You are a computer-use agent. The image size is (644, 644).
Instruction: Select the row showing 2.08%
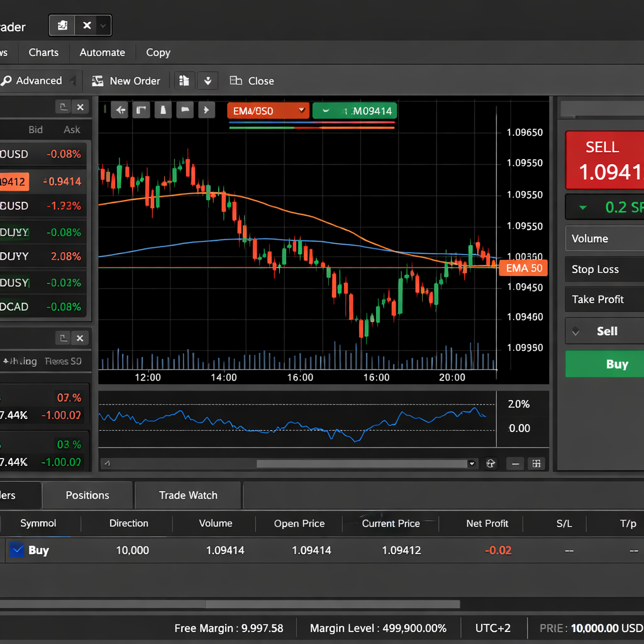click(43, 257)
